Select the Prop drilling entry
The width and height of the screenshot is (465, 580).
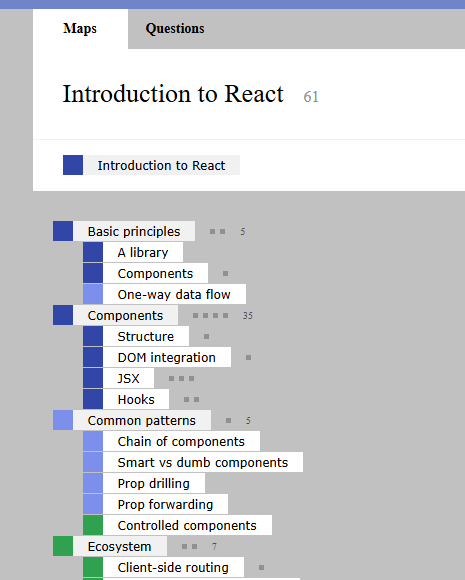coord(154,483)
